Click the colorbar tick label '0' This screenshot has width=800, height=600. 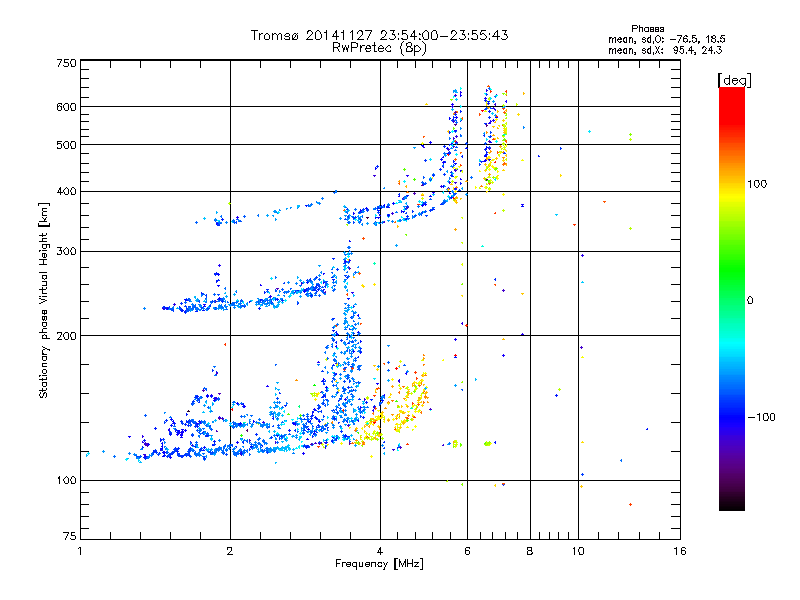click(750, 301)
